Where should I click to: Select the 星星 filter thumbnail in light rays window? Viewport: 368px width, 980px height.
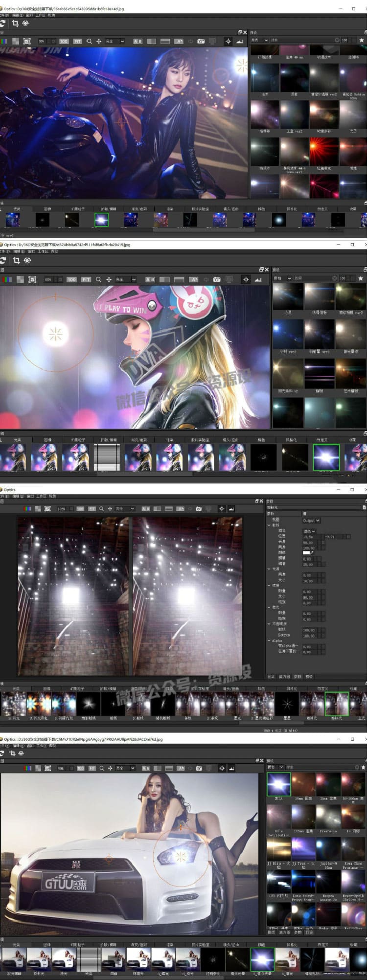point(287,704)
